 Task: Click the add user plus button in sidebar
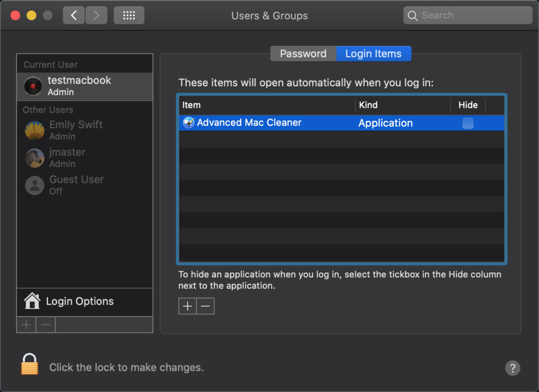[26, 325]
